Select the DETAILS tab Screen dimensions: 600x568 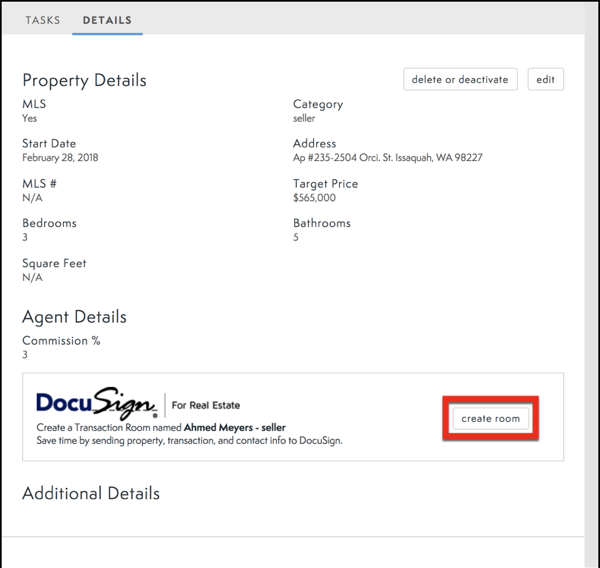pyautogui.click(x=107, y=20)
